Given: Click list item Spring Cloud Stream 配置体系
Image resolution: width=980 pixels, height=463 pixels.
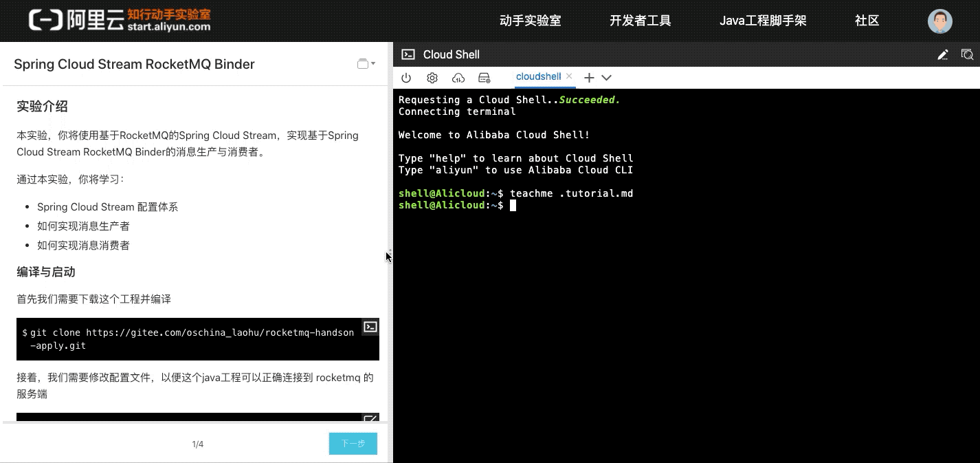Looking at the screenshot, I should (x=107, y=207).
